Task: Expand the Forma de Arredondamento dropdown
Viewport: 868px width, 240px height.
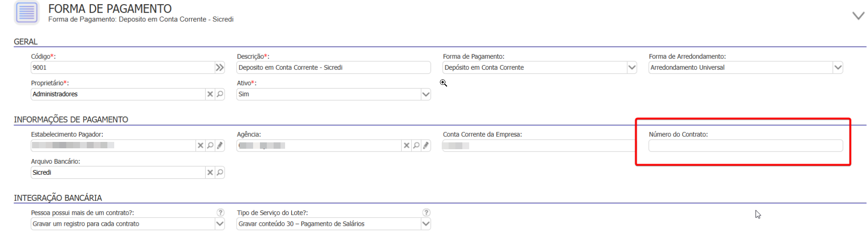Action: [838, 68]
